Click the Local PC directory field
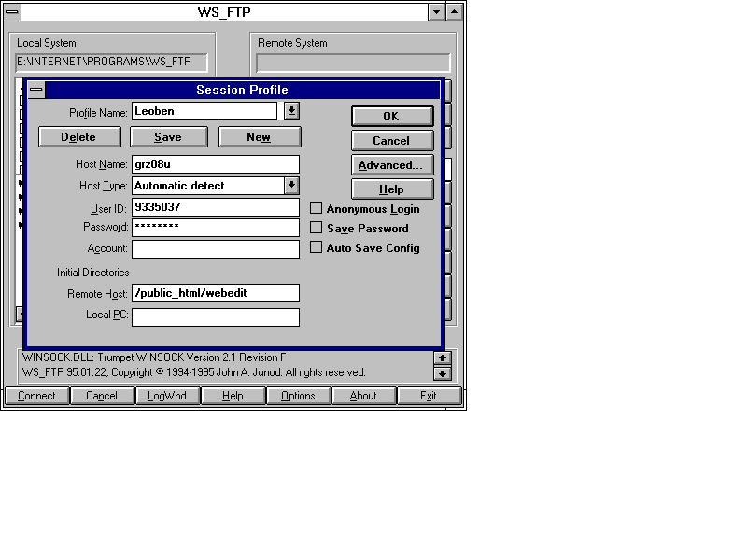The image size is (747, 560). point(216,317)
